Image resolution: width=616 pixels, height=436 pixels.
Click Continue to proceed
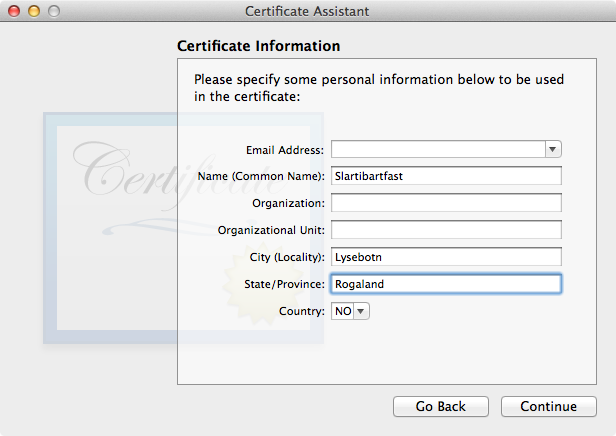pos(549,406)
